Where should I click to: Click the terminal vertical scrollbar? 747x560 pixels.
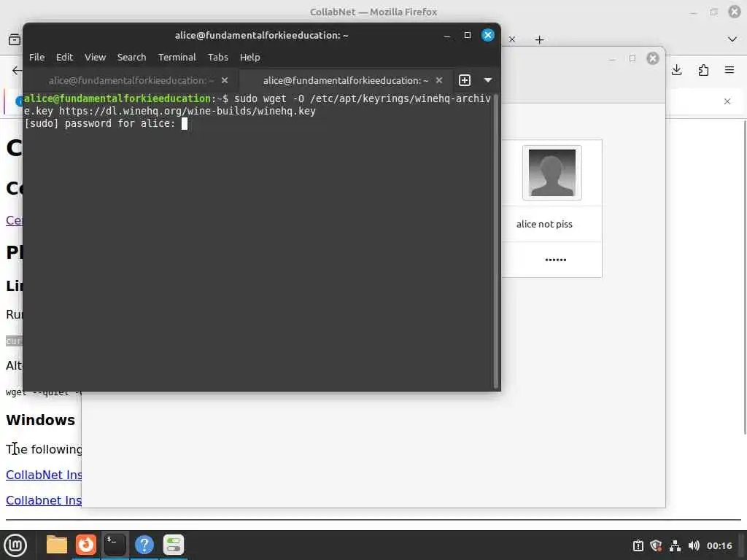(x=496, y=241)
